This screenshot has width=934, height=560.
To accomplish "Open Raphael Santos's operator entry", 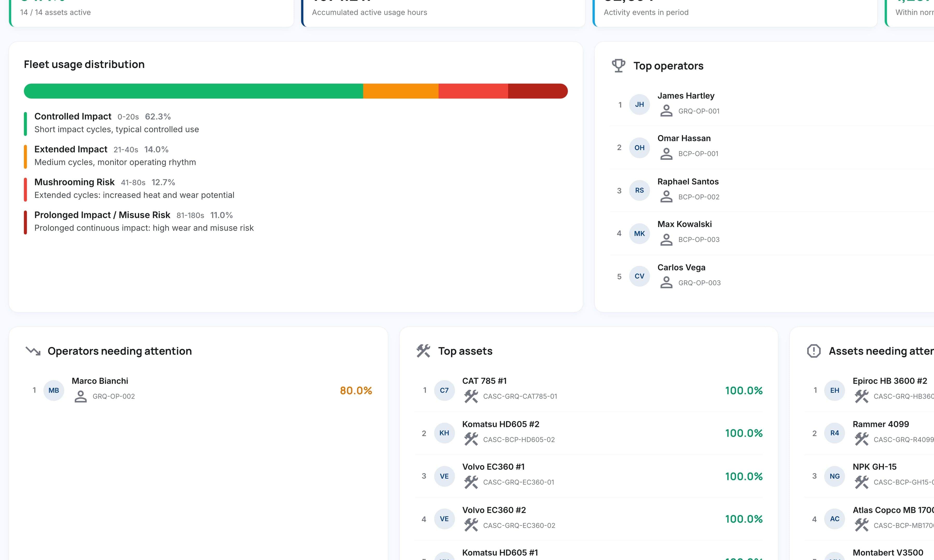I will [x=772, y=191].
